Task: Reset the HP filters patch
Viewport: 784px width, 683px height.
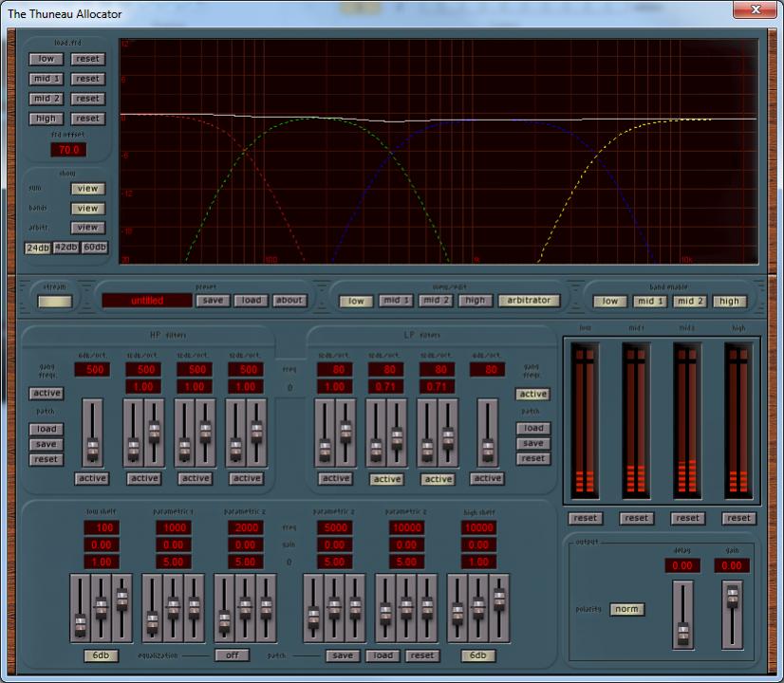Action: pyautogui.click(x=47, y=460)
